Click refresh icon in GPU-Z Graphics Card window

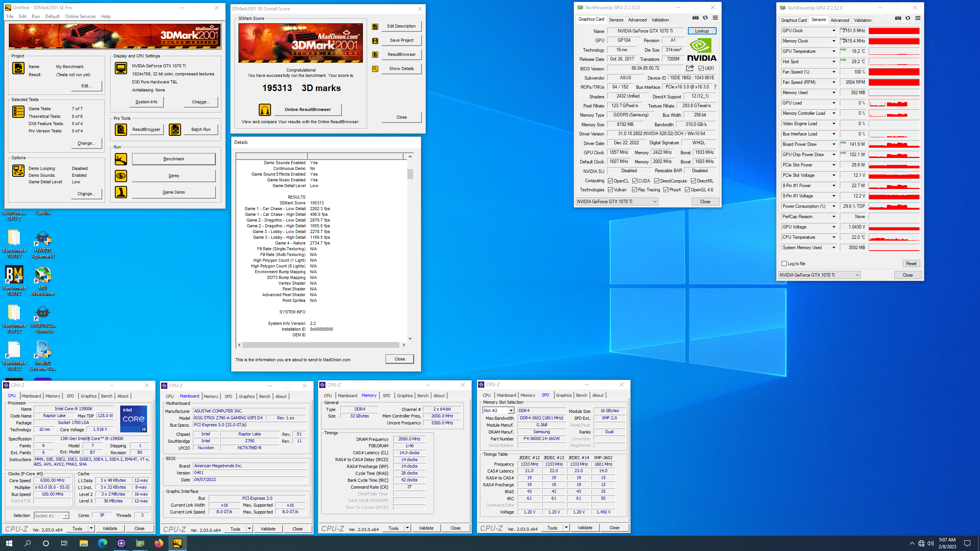pos(705,18)
